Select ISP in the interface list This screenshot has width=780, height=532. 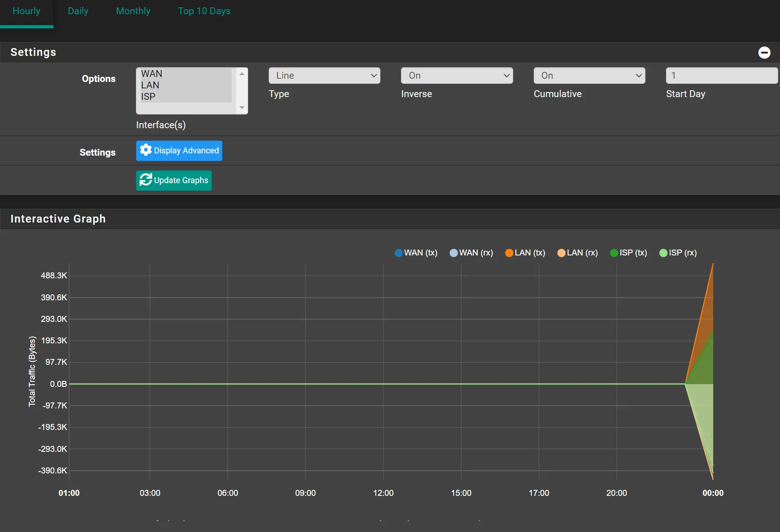148,97
